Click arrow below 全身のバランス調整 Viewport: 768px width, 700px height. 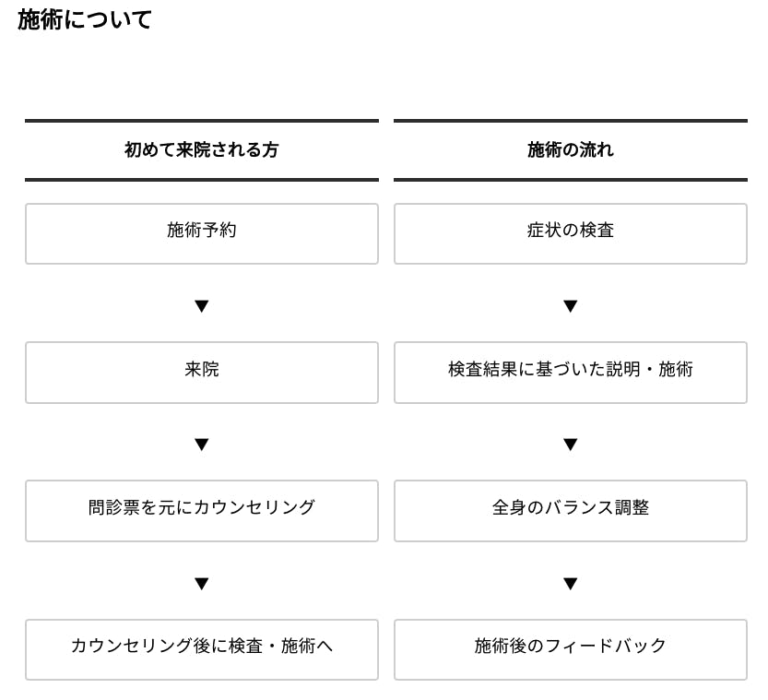coord(570,584)
